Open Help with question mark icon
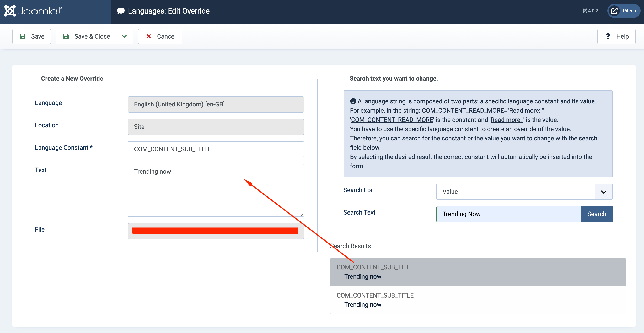Screen dimensions: 644x333 (616, 36)
